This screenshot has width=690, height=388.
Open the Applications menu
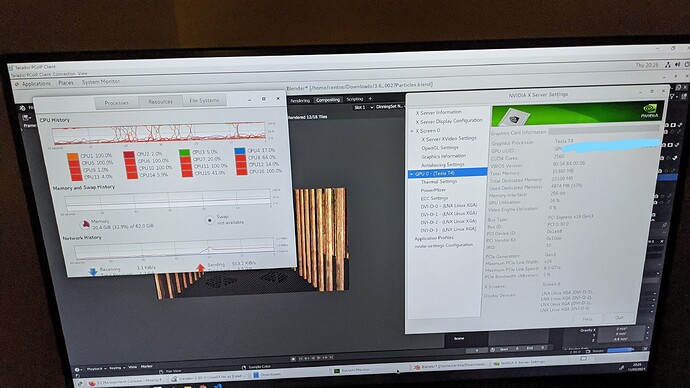37,84
